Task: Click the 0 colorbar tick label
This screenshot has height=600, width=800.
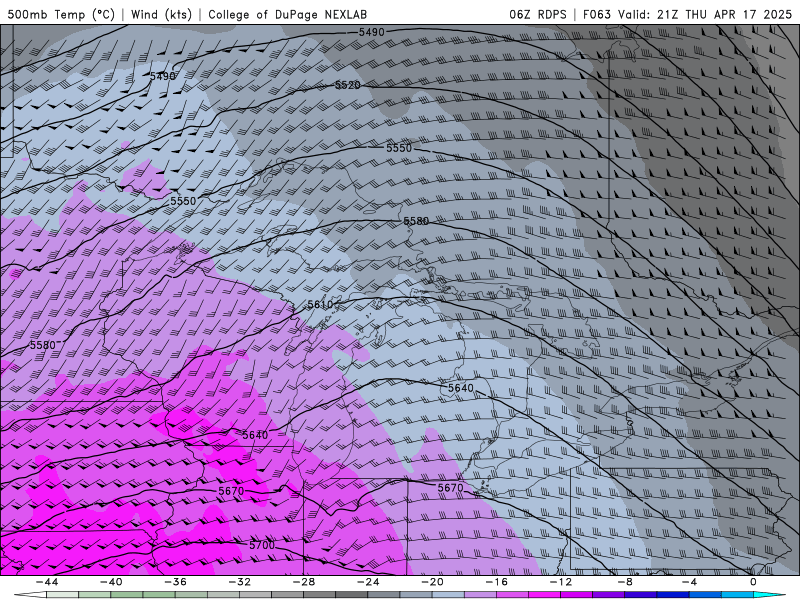Action: pos(753,582)
